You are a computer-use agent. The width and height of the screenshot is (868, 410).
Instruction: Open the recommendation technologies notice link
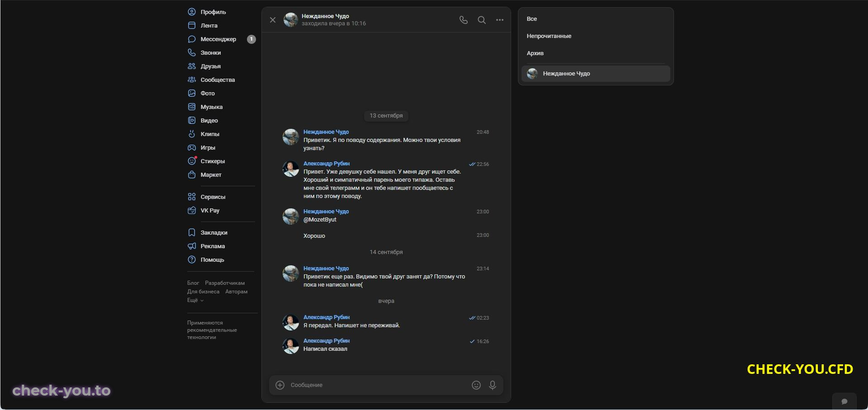click(212, 330)
